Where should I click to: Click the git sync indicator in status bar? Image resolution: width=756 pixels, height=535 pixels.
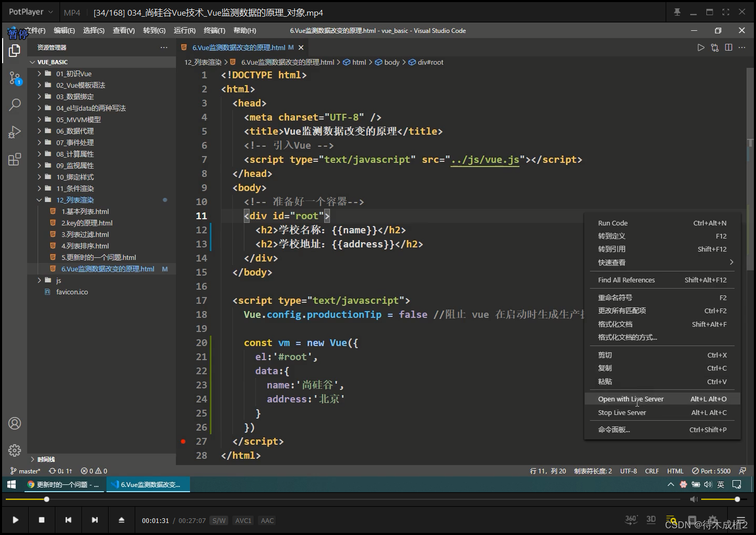[61, 471]
